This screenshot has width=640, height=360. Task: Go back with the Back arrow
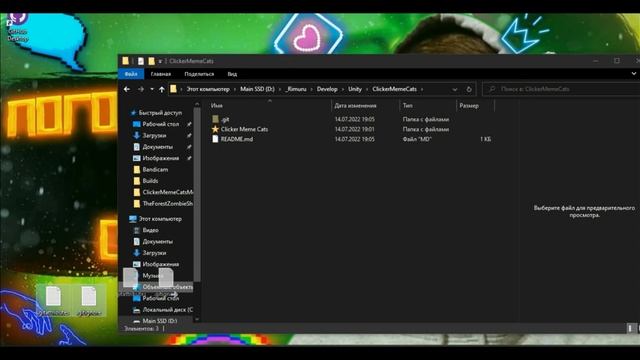pyautogui.click(x=127, y=89)
